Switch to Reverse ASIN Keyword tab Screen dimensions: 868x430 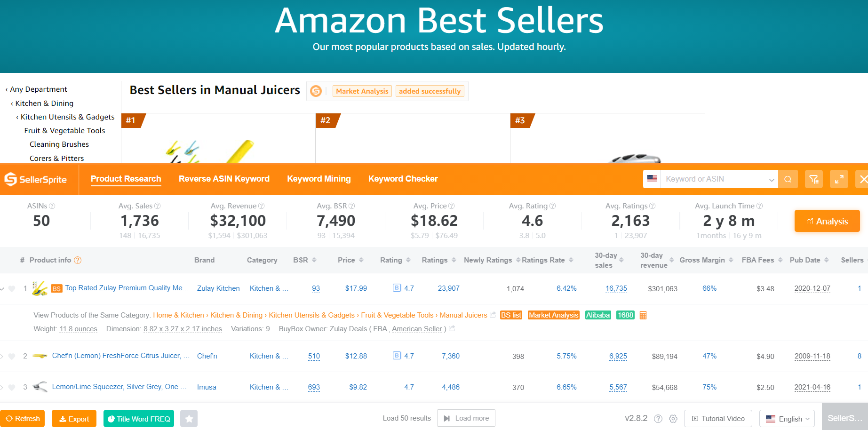point(224,179)
